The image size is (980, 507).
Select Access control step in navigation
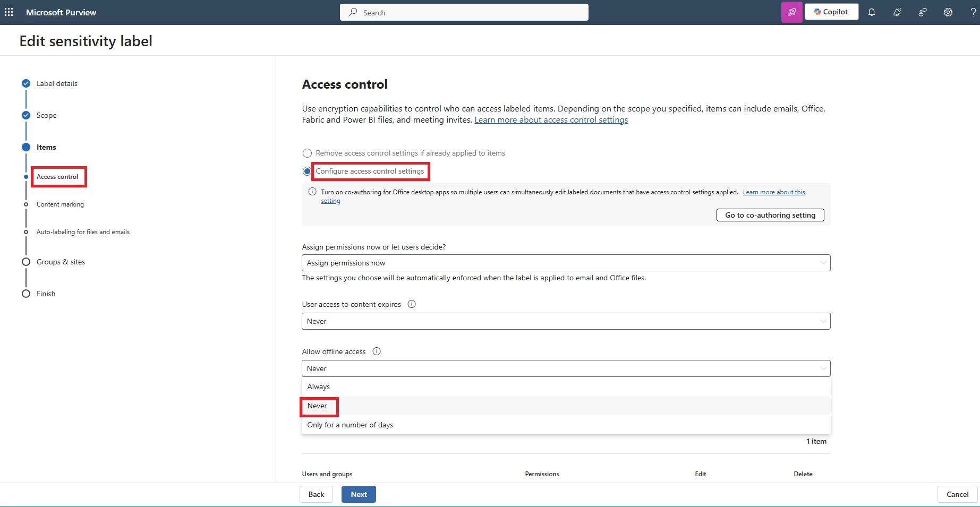click(57, 177)
